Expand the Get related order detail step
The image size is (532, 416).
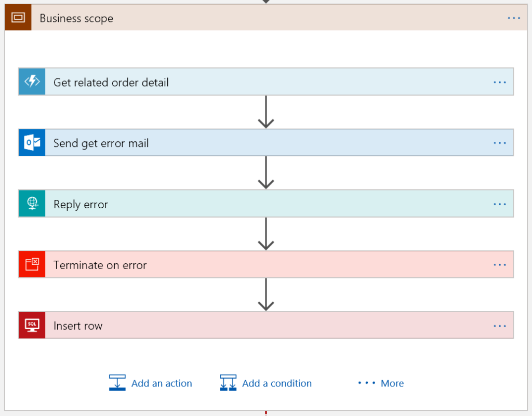(x=266, y=82)
